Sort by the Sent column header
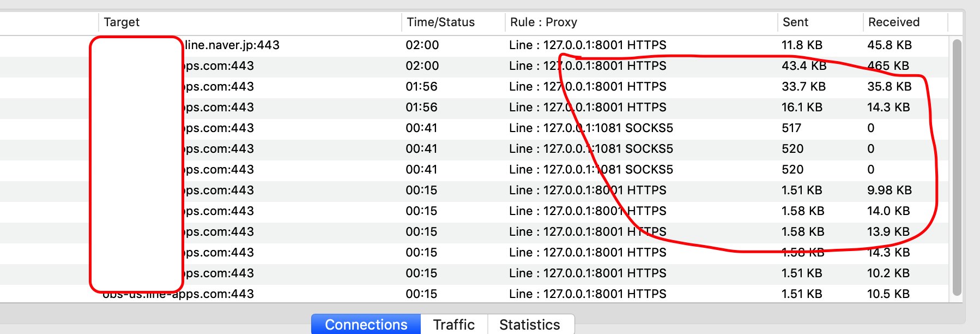Image resolution: width=980 pixels, height=334 pixels. [x=795, y=22]
